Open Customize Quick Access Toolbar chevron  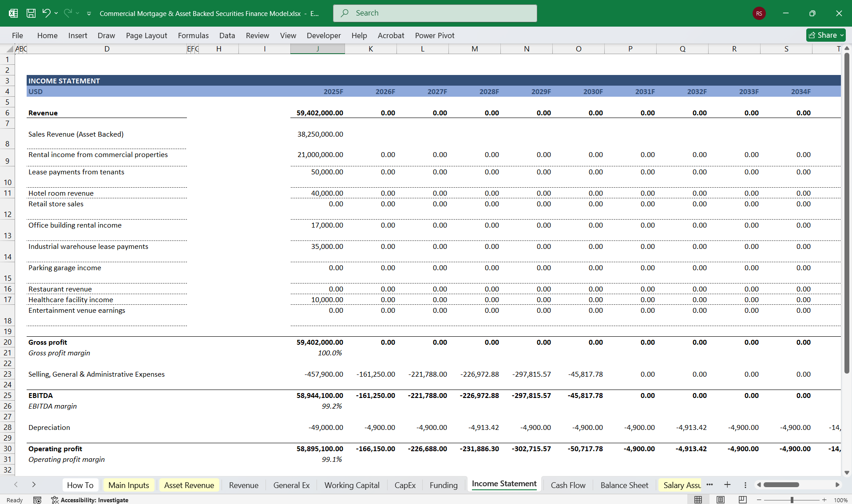coord(89,13)
